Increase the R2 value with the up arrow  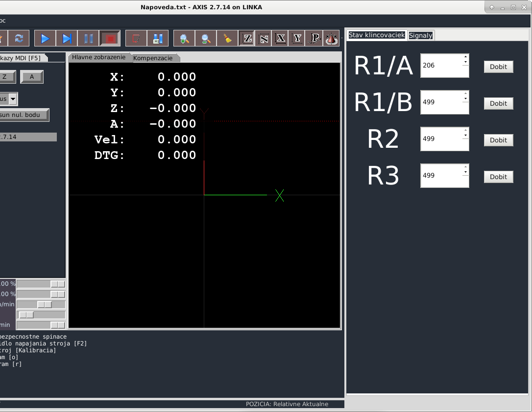point(465,130)
